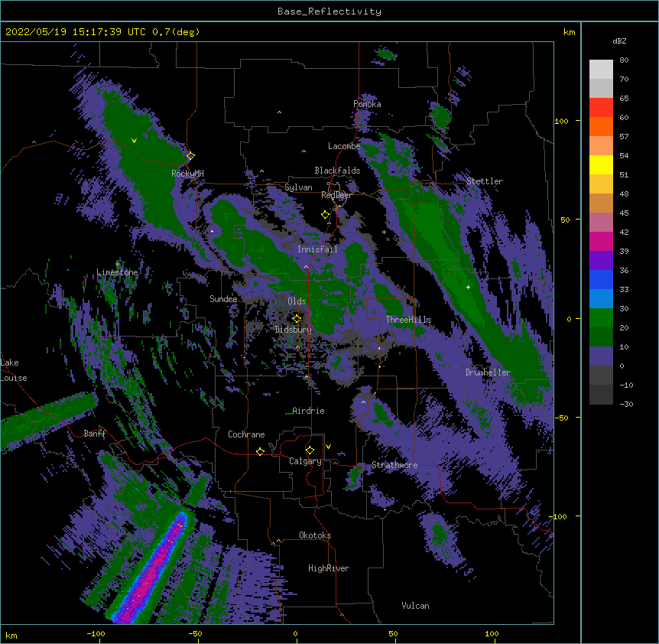This screenshot has height=644, width=659.
Task: Select the Cochrane label
Action: (246, 434)
